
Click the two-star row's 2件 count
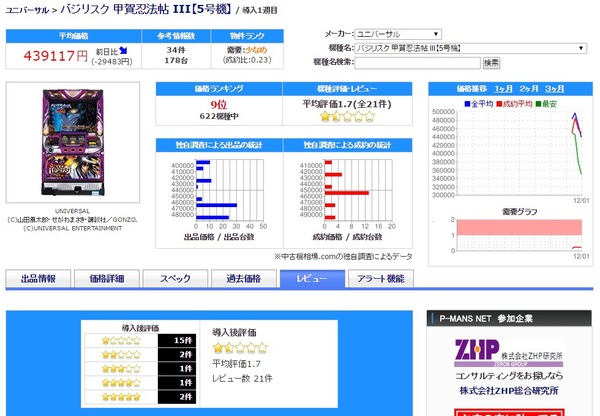(x=186, y=354)
